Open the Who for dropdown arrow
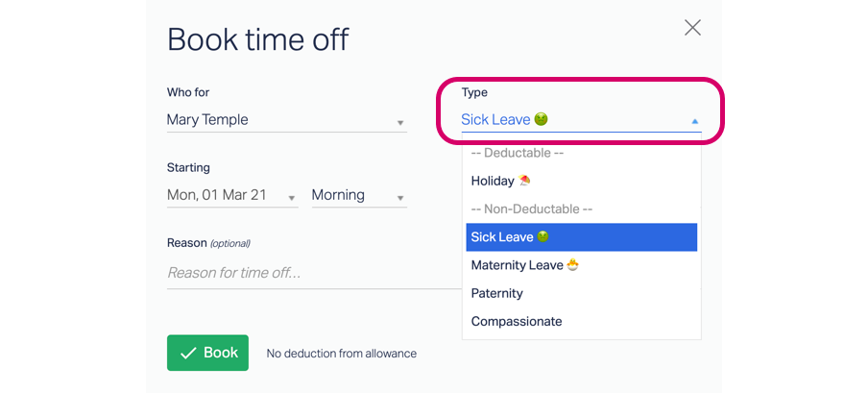The image size is (868, 393). click(400, 123)
